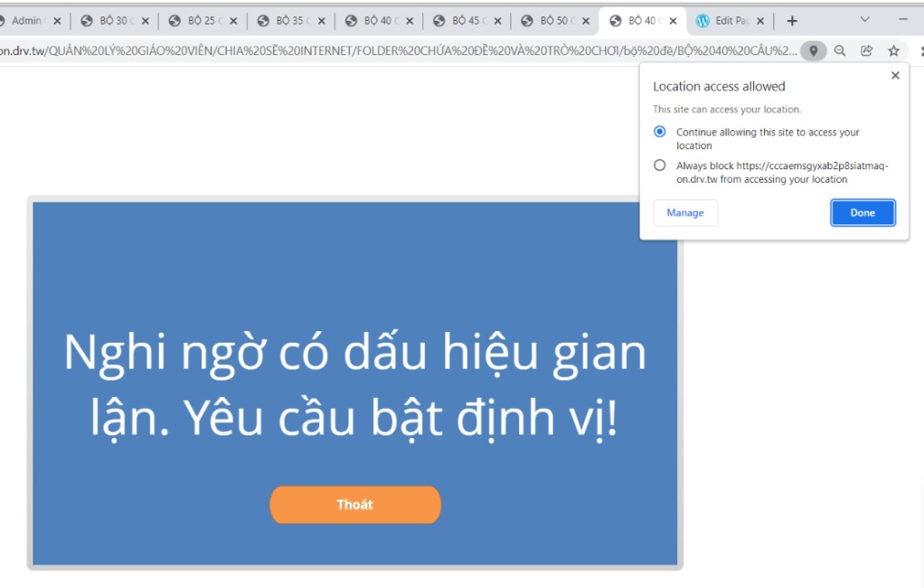Click the Manage button in location popup
The width and height of the screenshot is (924, 588).
(685, 213)
